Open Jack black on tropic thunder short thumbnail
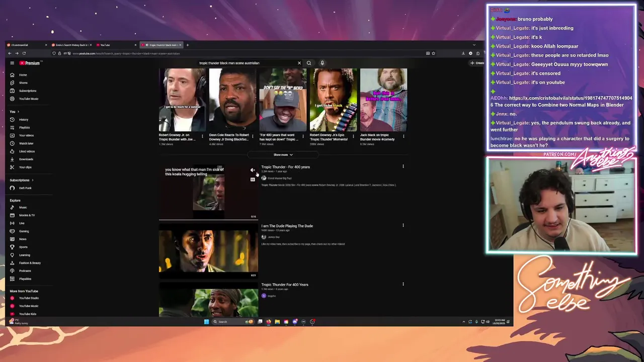644x362 pixels. [383, 100]
